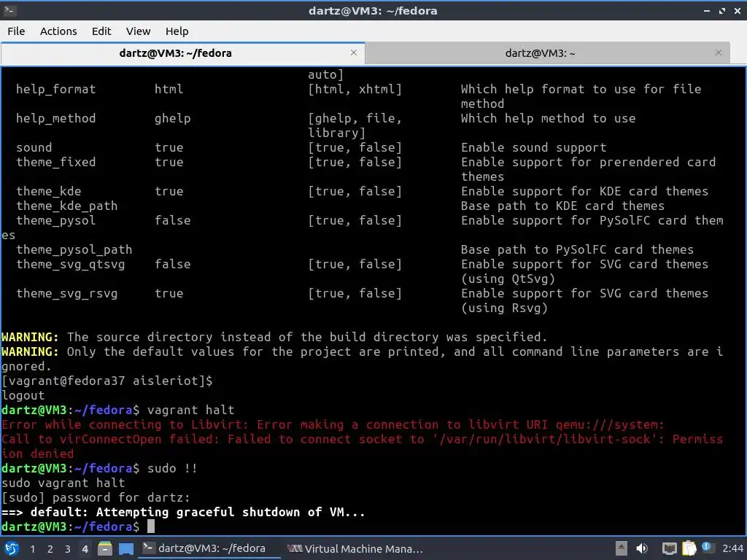
Task: Click the 'help_method' option name
Action: click(55, 119)
